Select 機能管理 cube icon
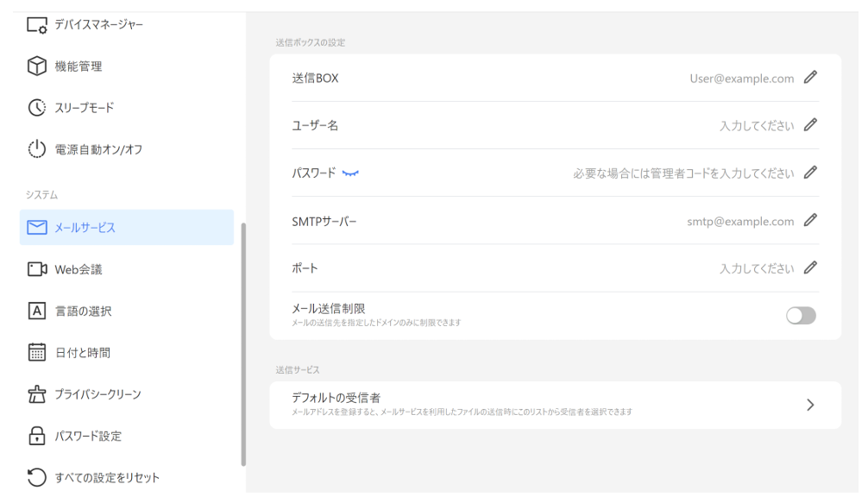The height and width of the screenshot is (503, 868). click(x=36, y=66)
